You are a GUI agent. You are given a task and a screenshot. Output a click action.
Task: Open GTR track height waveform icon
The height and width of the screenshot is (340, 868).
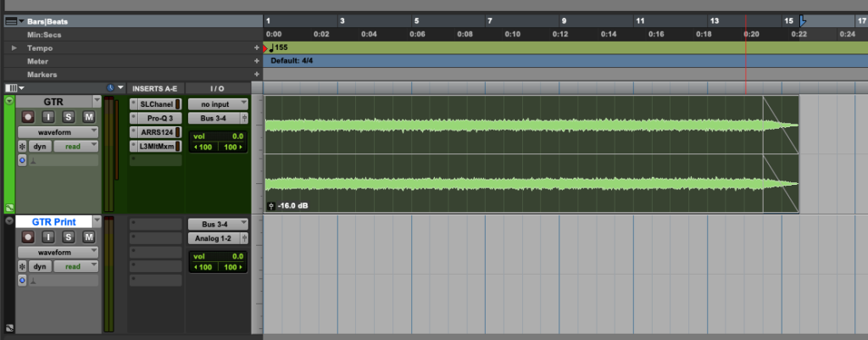click(x=8, y=209)
